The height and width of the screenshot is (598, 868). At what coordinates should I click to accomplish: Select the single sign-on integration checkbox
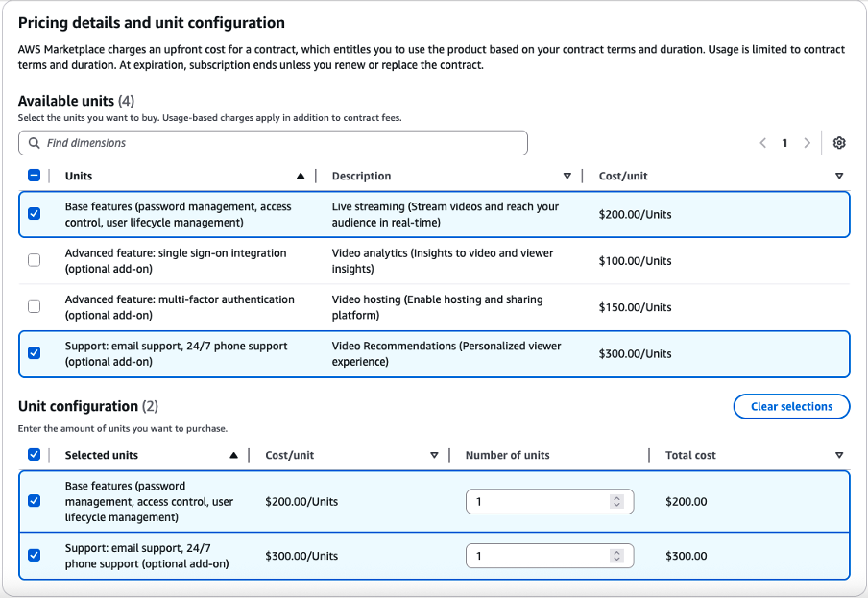tap(34, 259)
